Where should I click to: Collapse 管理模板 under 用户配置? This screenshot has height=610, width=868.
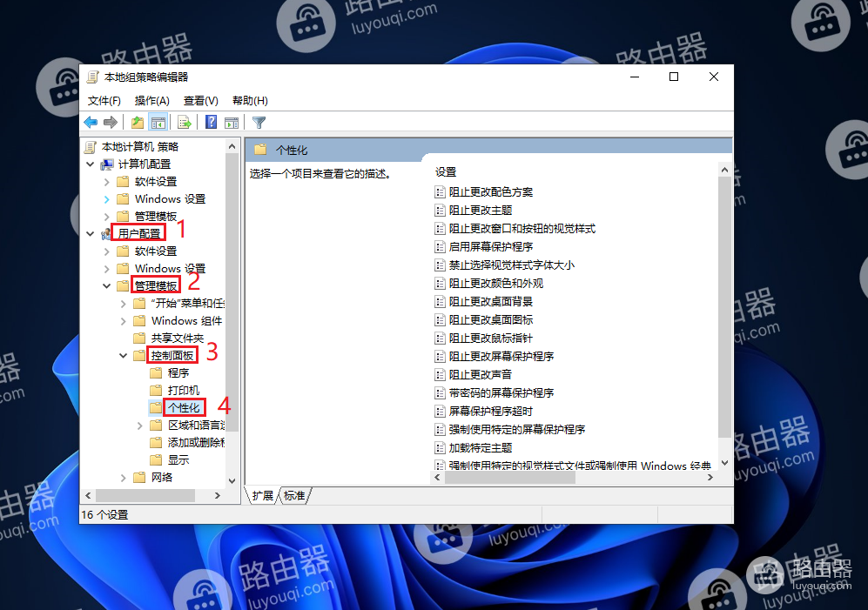107,286
